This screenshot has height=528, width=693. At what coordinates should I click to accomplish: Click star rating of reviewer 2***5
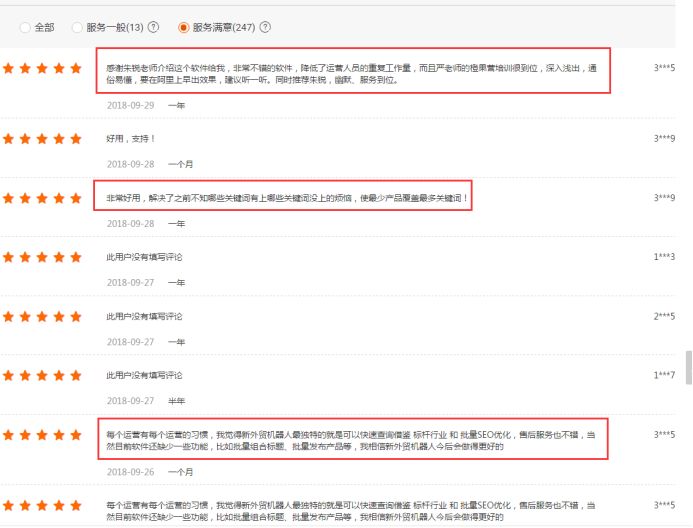(x=42, y=316)
